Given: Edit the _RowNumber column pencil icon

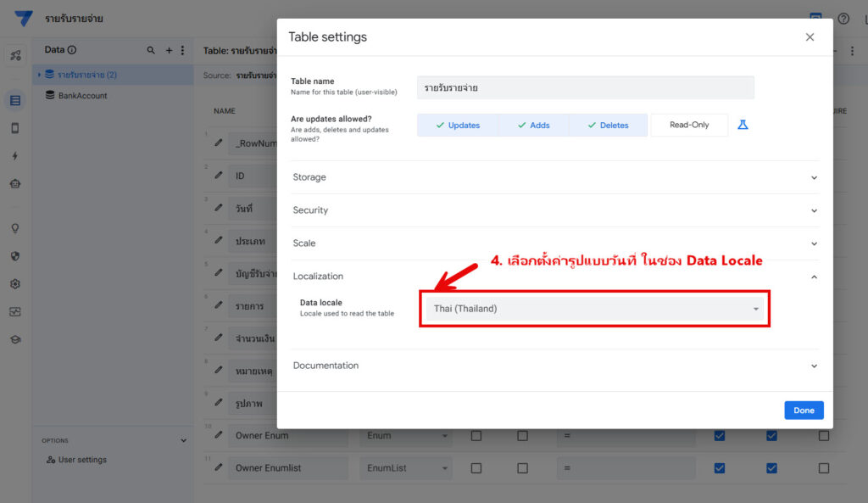Looking at the screenshot, I should click(219, 143).
